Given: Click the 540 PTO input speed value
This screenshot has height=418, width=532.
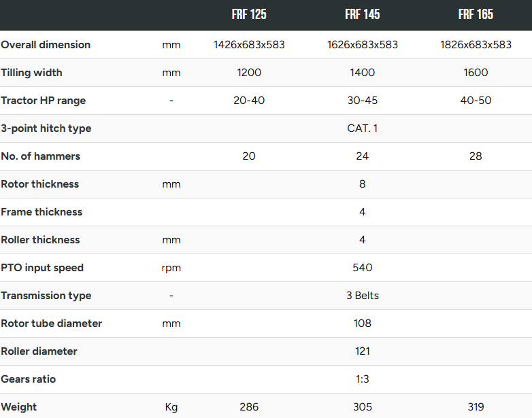Looking at the screenshot, I should [x=363, y=268].
